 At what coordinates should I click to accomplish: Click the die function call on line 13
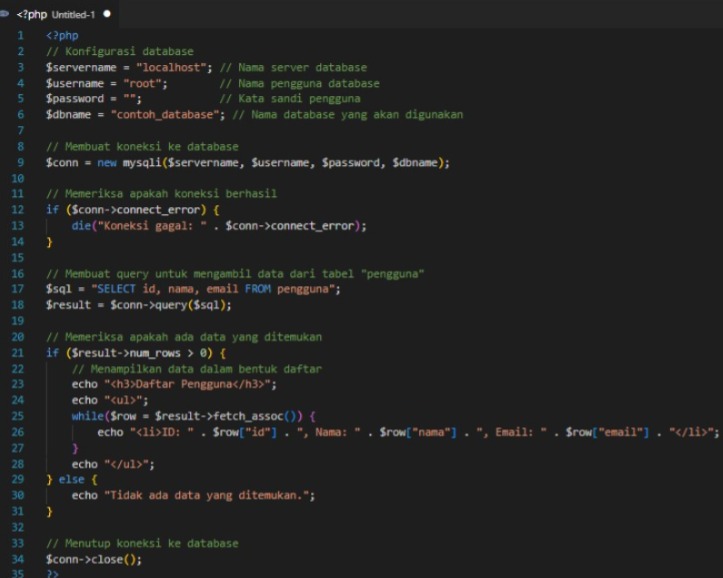81,226
